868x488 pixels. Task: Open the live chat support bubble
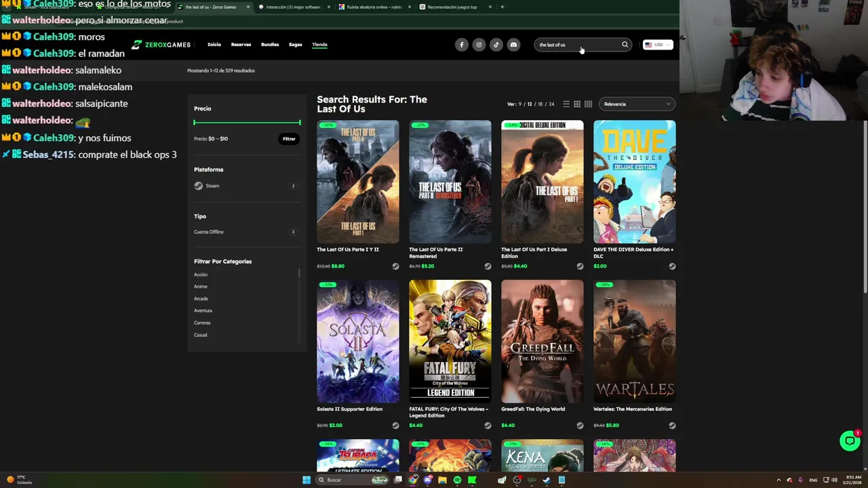click(849, 441)
